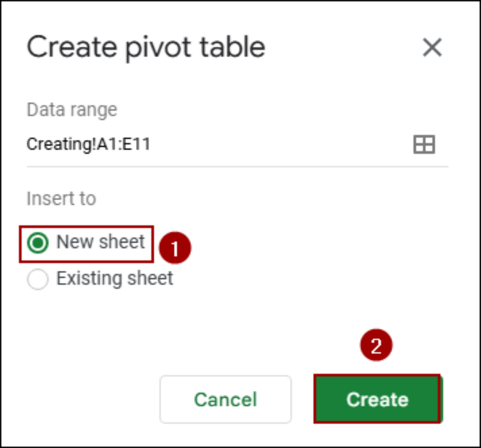
Task: Click the Creating!A1:E11 data range field
Action: (89, 145)
